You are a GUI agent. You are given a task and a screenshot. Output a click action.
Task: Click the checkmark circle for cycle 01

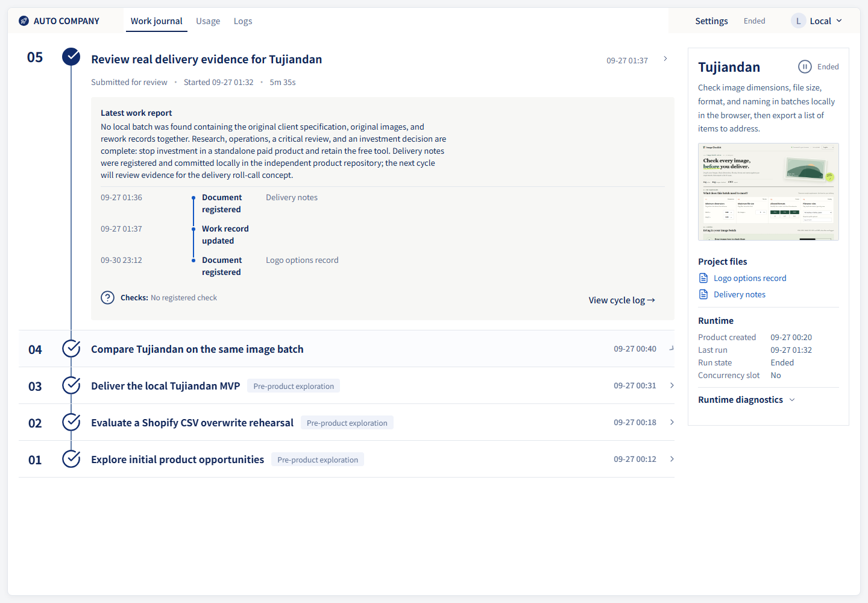click(71, 459)
